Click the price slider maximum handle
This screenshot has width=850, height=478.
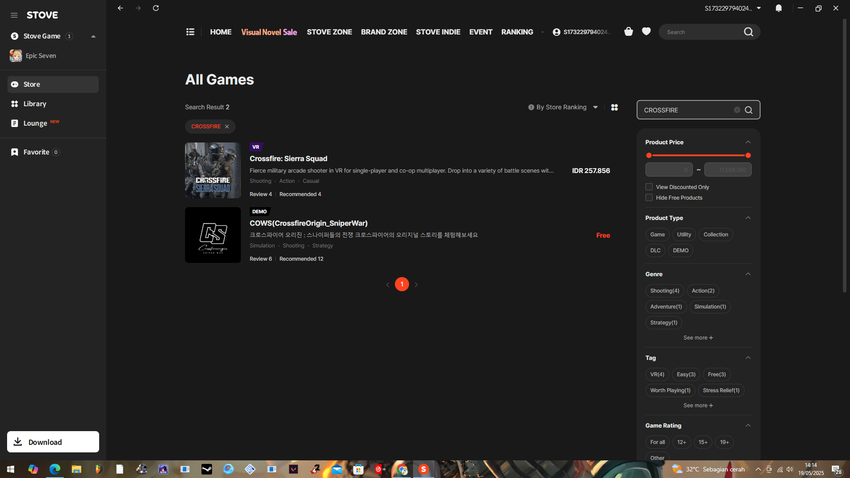click(x=748, y=156)
